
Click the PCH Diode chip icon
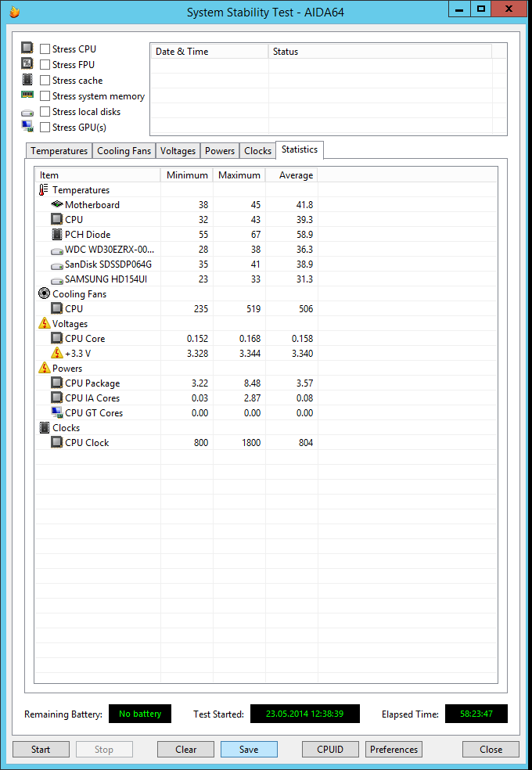pos(57,234)
